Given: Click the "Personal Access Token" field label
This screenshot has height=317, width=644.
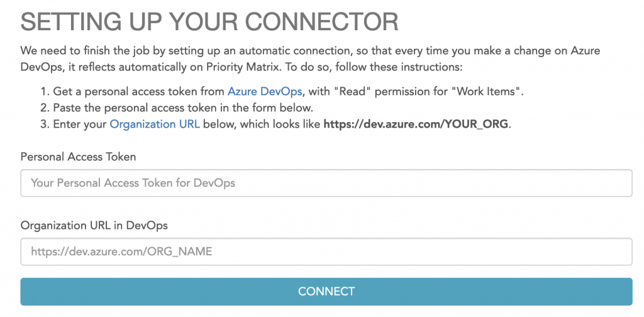Looking at the screenshot, I should (78, 157).
